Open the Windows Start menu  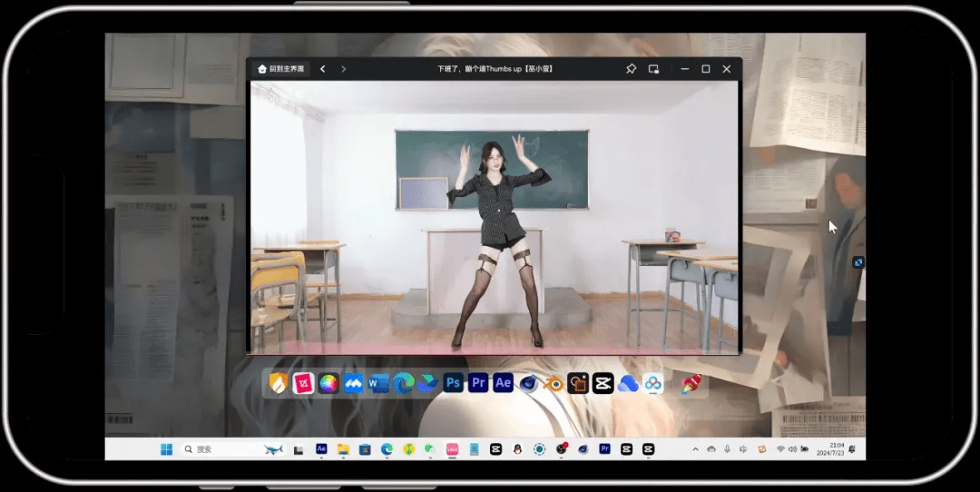click(166, 449)
